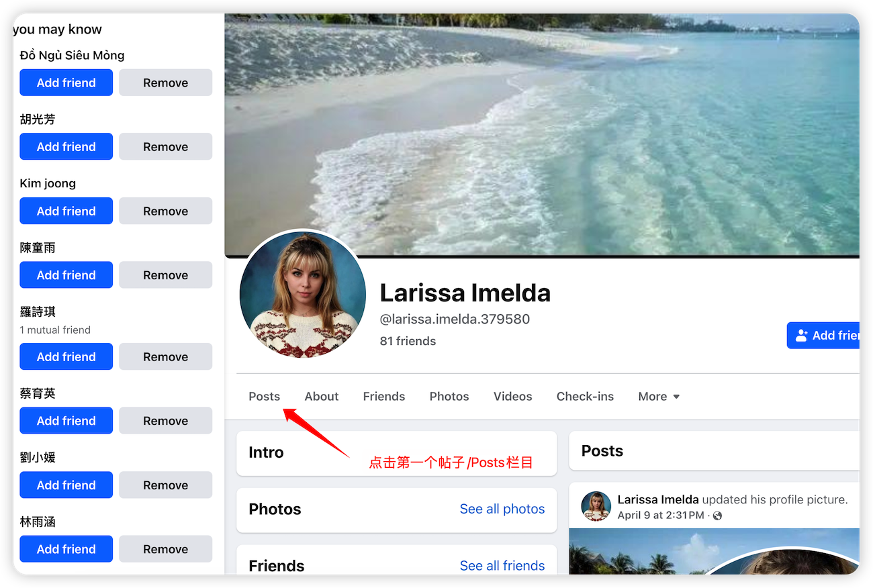873x588 pixels.
Task: Click the beach cover photo
Action: pos(537,121)
